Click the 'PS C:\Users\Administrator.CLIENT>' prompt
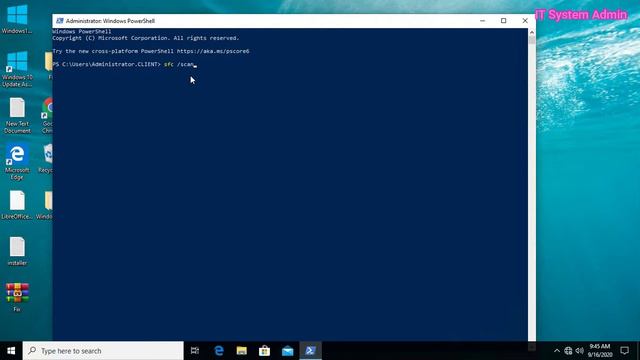 click(107, 64)
